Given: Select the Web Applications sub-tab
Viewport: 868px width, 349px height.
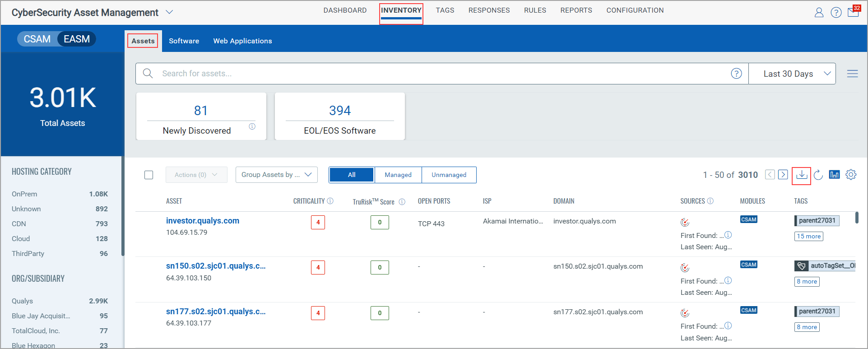Looking at the screenshot, I should point(243,41).
